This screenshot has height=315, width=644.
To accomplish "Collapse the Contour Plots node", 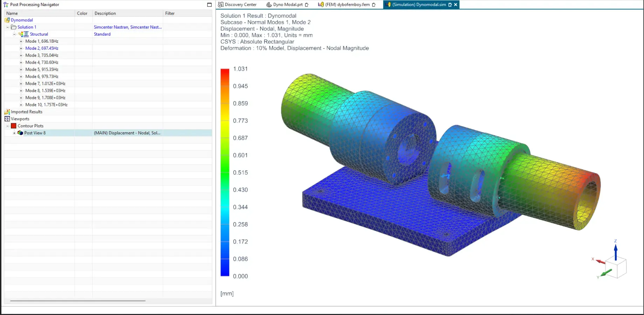I will tap(7, 126).
